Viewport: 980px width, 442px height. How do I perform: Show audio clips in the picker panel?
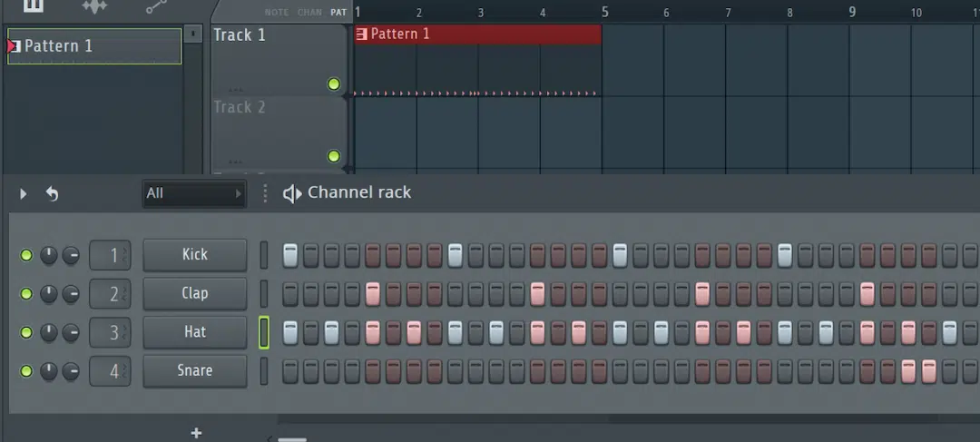(x=94, y=6)
